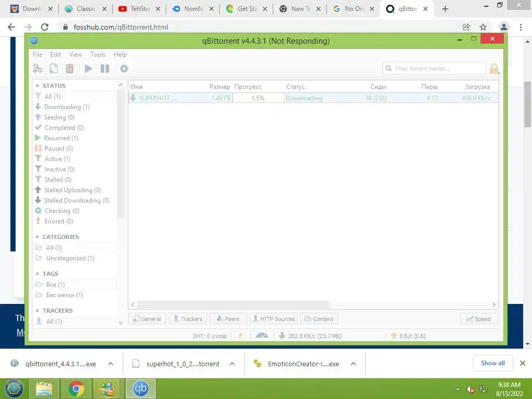The height and width of the screenshot is (399, 532).
Task: Open the Tools menu
Action: [x=98, y=54]
